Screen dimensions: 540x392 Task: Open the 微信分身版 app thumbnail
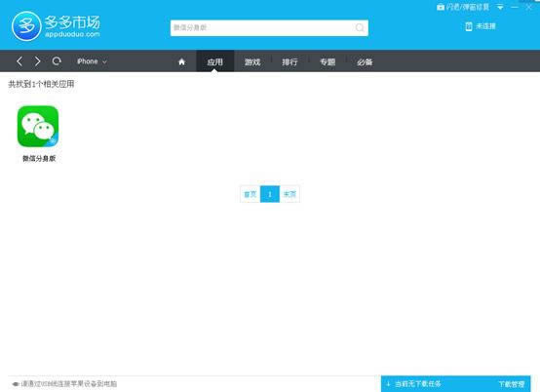pos(38,126)
